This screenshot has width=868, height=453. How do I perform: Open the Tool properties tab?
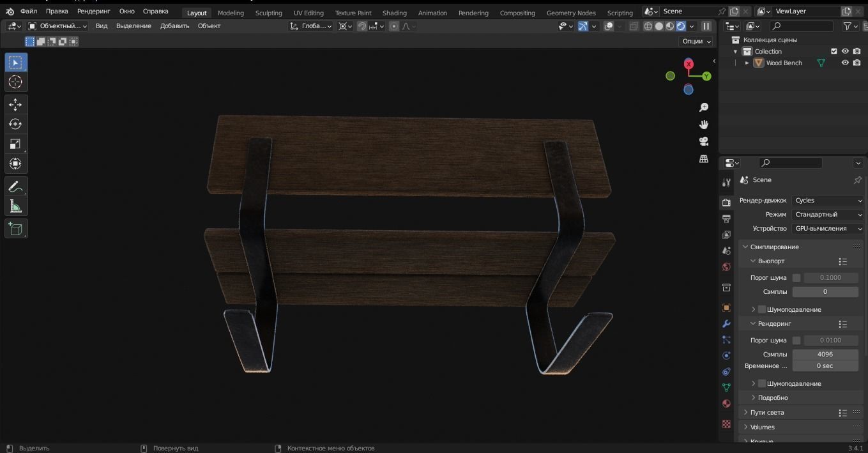(726, 183)
